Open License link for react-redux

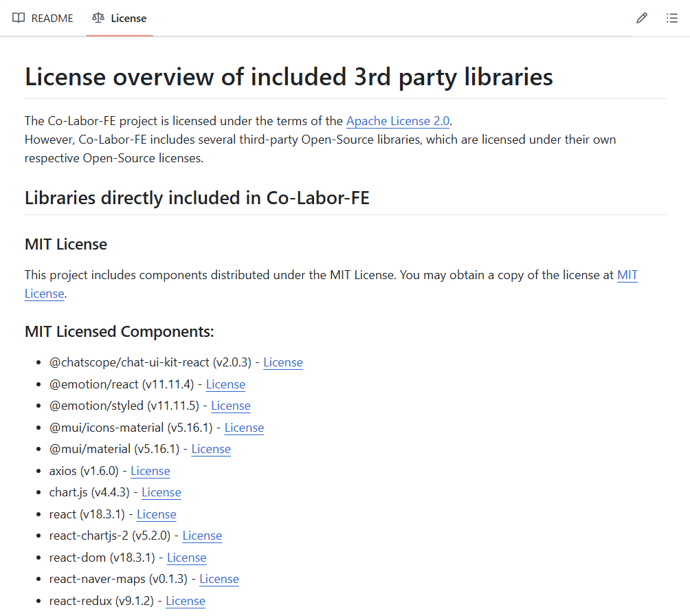186,601
